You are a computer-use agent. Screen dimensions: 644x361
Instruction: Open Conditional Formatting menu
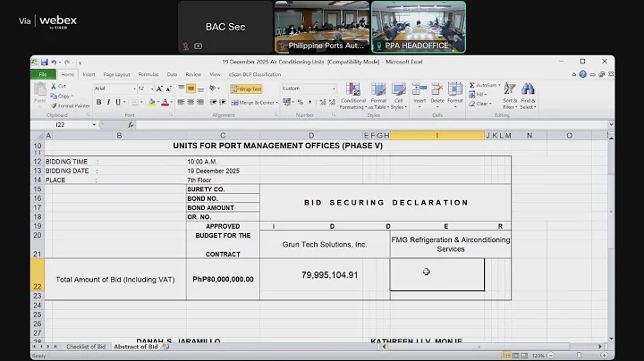point(352,96)
